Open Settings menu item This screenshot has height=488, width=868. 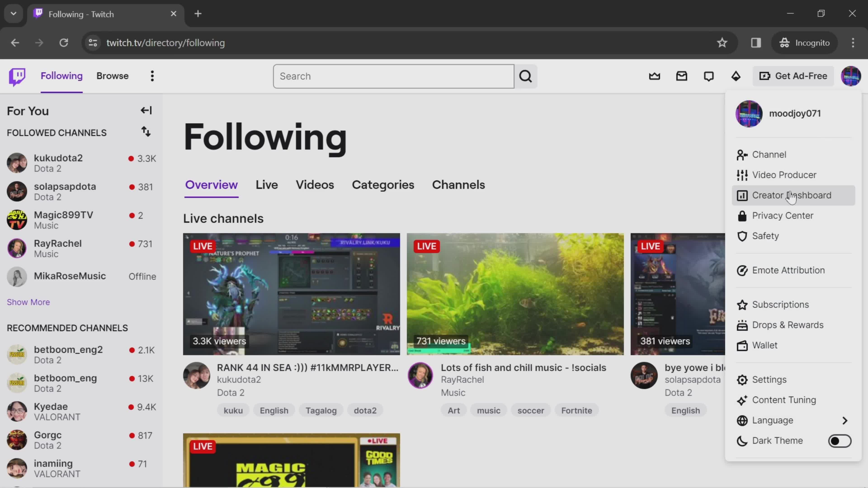pos(793,380)
